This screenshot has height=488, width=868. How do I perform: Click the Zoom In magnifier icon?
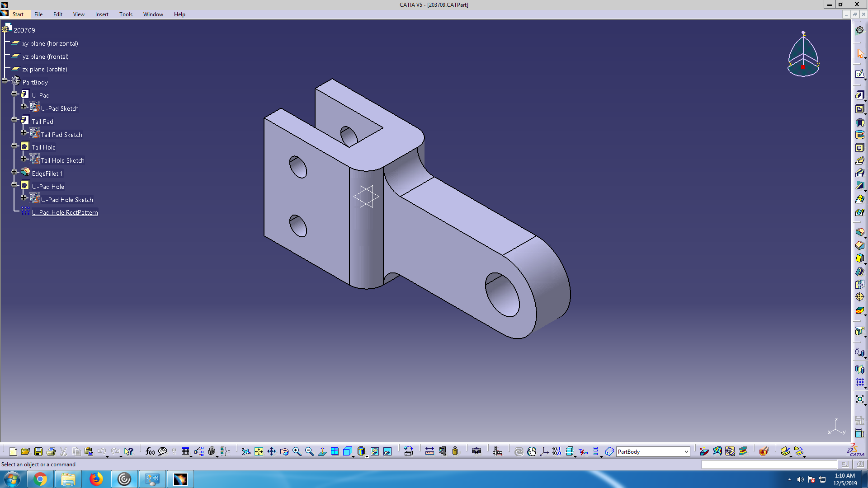coord(297,451)
